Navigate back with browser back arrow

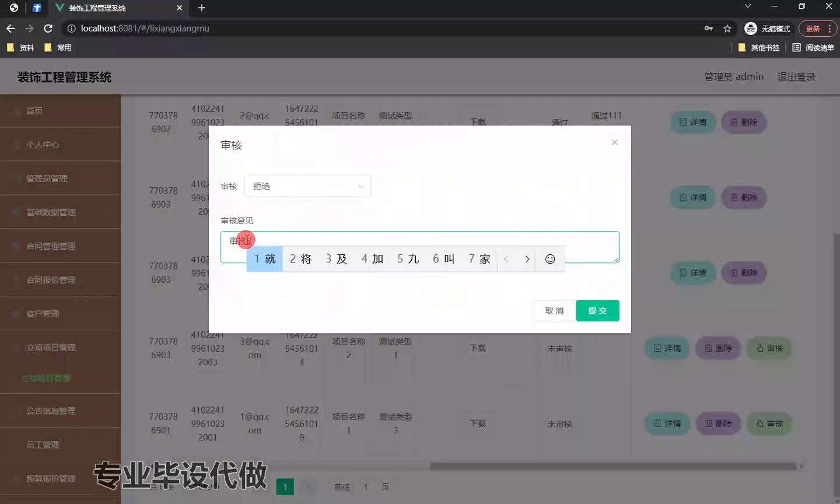click(10, 28)
